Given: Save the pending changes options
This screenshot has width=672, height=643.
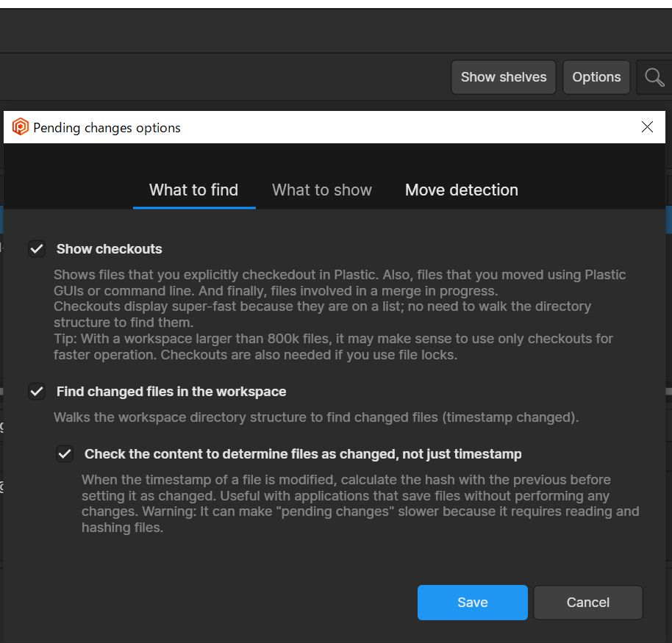Looking at the screenshot, I should coord(472,603).
